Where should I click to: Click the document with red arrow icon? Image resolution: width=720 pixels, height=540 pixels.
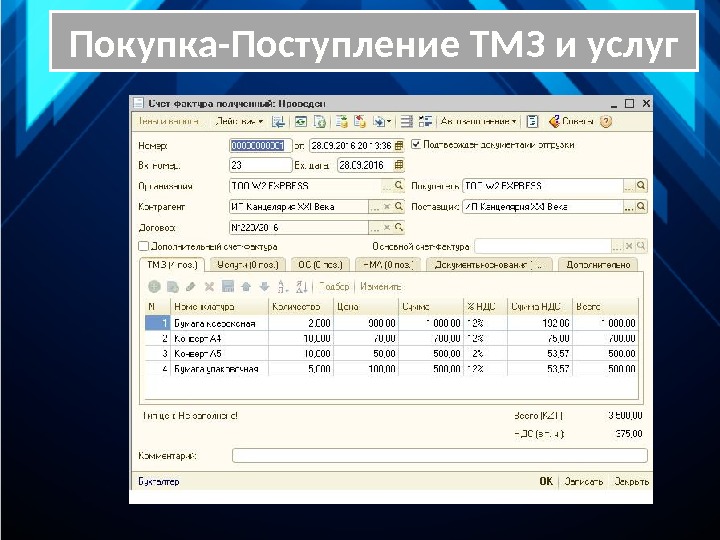tap(360, 122)
